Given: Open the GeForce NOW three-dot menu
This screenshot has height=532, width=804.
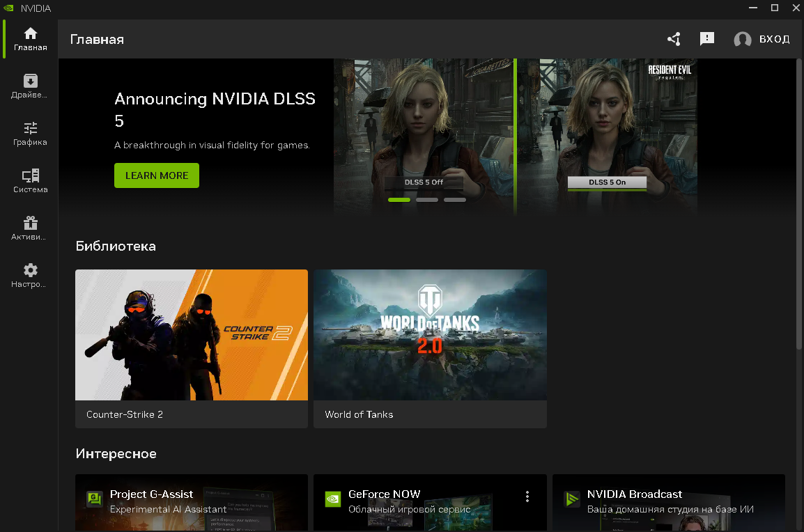Looking at the screenshot, I should point(527,496).
